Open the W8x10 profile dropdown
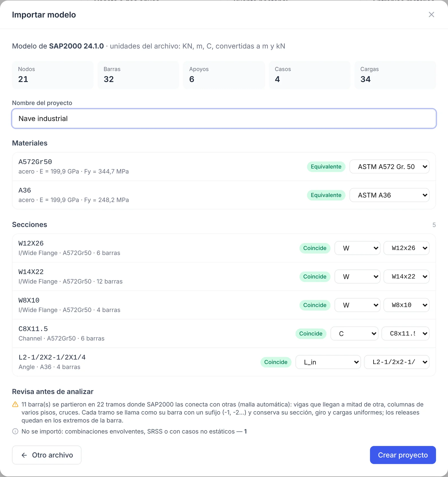448x477 pixels. point(406,305)
